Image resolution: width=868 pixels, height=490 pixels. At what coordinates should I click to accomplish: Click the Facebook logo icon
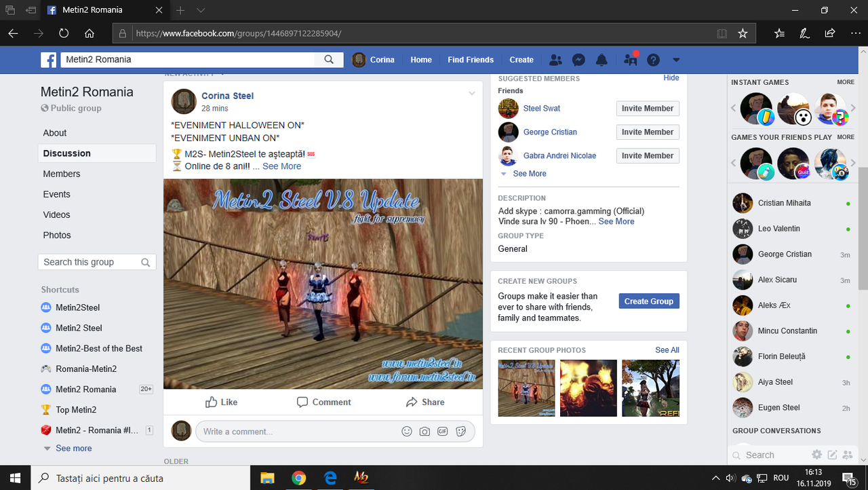point(48,60)
